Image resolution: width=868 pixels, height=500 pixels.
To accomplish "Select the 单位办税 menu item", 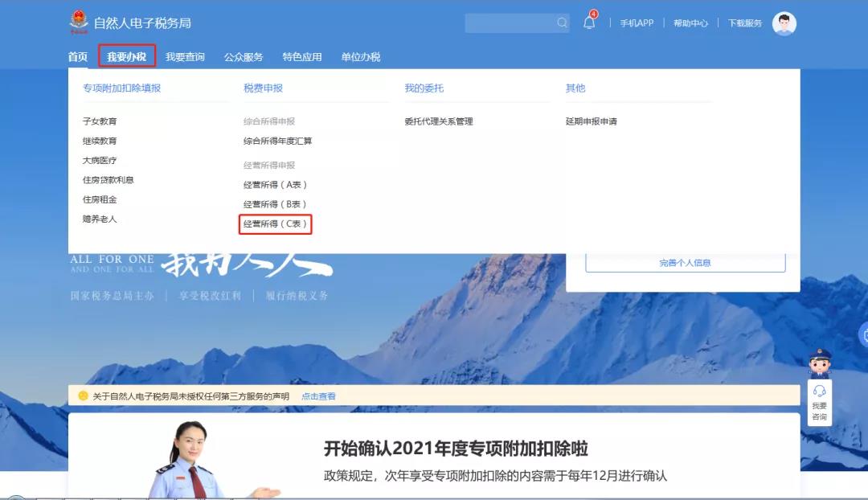I will [362, 56].
